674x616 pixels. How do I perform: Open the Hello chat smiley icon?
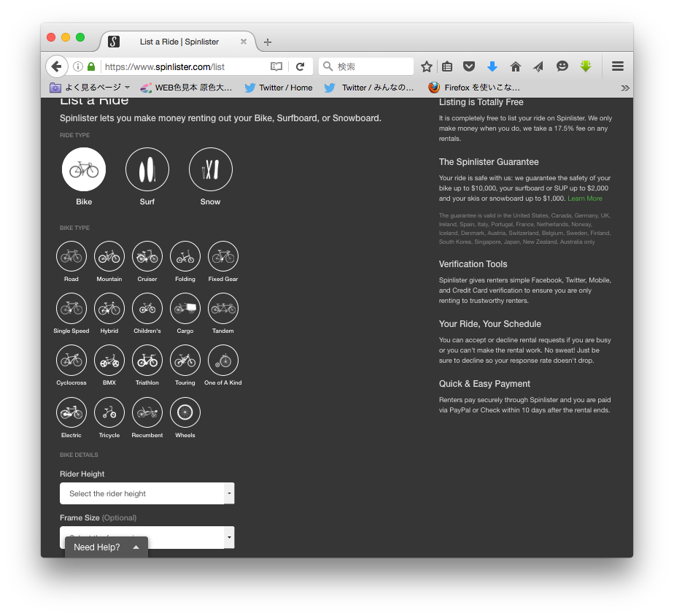562,66
